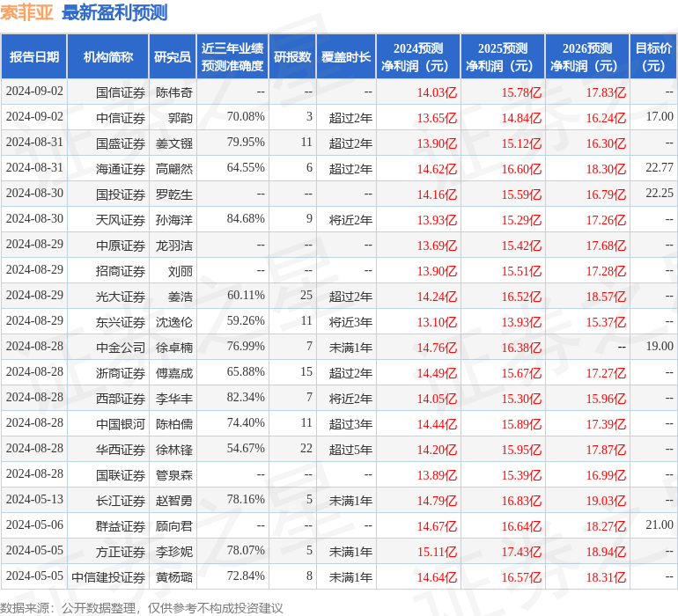Click researcher name 沈逸伦
This screenshot has height=616, width=678.
174,322
